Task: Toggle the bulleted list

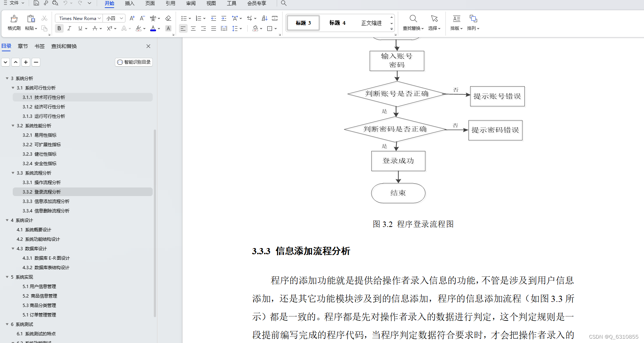Action: (184, 18)
